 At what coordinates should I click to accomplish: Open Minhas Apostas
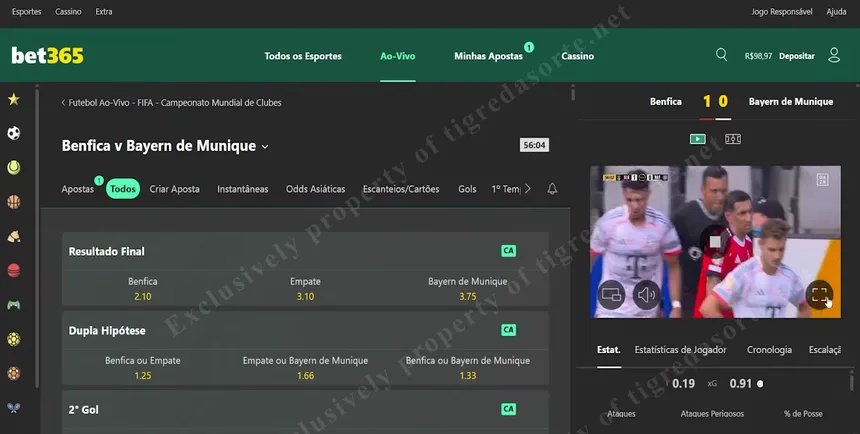[489, 56]
